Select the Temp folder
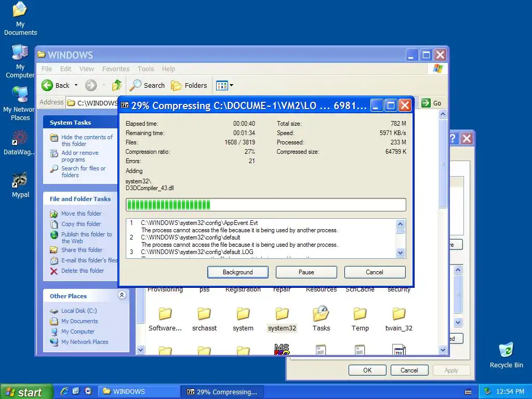The height and width of the screenshot is (399, 532). (360, 320)
